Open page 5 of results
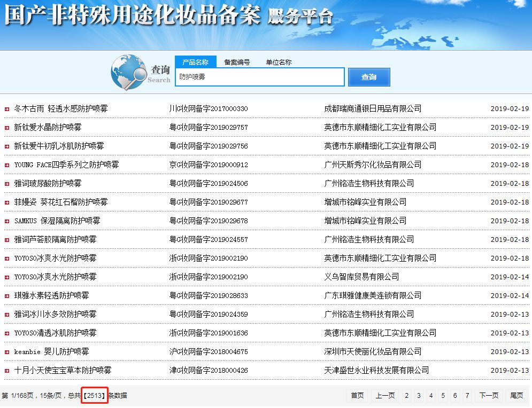Viewport: 532px width, 408px height. [x=443, y=396]
